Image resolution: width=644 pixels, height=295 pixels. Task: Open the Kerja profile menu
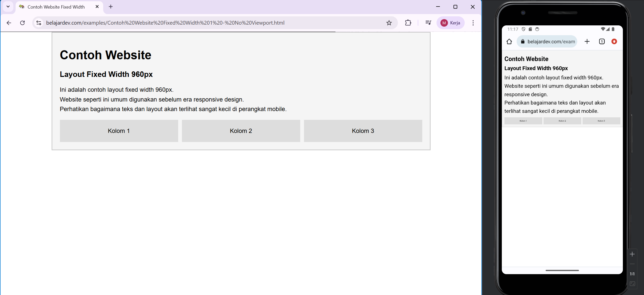point(450,23)
